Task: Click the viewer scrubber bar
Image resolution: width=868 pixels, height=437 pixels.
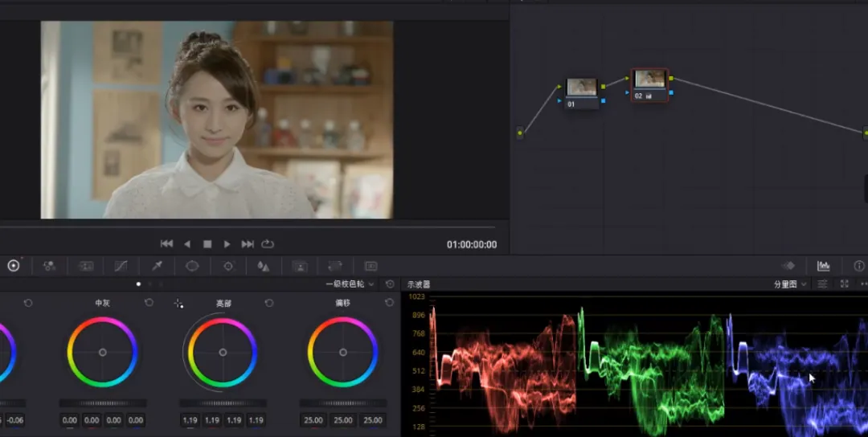Action: point(248,227)
